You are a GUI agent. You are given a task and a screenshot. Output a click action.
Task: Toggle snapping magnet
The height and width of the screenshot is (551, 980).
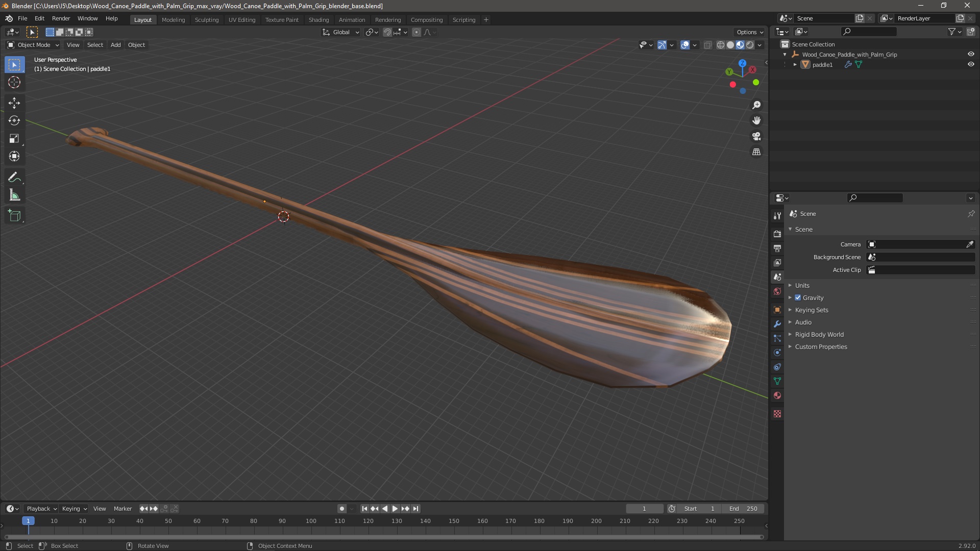[387, 32]
